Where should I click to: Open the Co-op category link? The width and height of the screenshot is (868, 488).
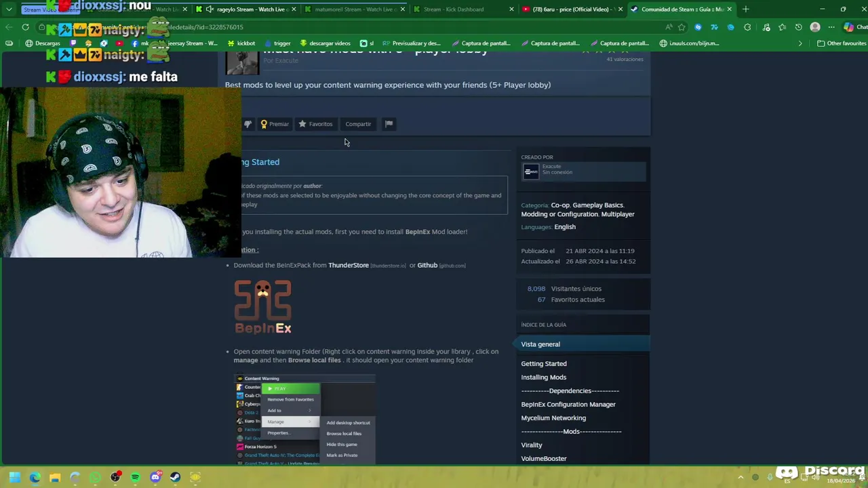pyautogui.click(x=560, y=205)
